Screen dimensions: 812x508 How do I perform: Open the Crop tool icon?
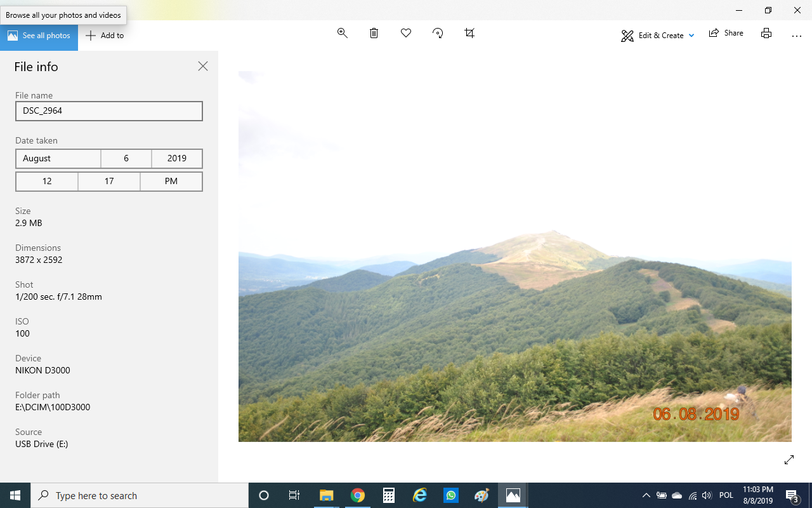469,33
